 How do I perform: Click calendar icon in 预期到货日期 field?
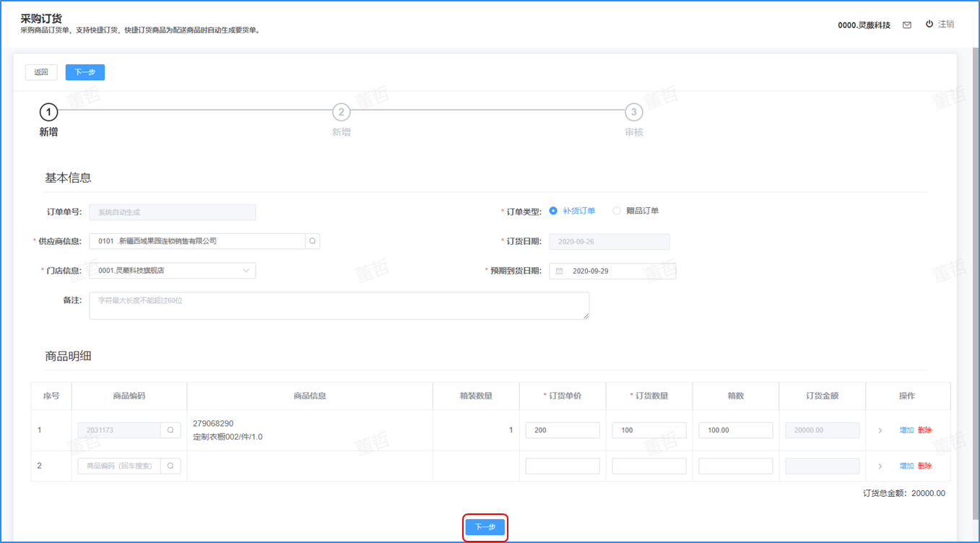tap(559, 271)
